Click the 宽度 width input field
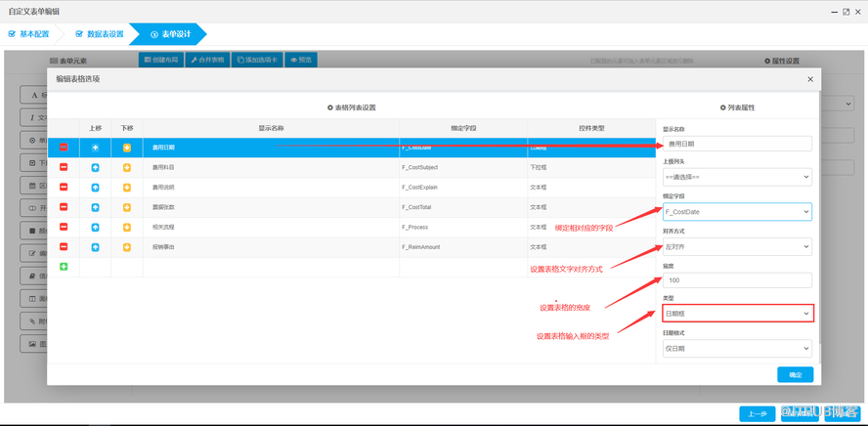 pos(737,280)
